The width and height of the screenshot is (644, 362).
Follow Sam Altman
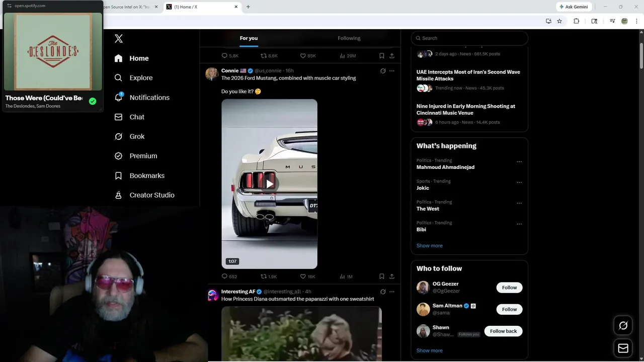pos(509,309)
